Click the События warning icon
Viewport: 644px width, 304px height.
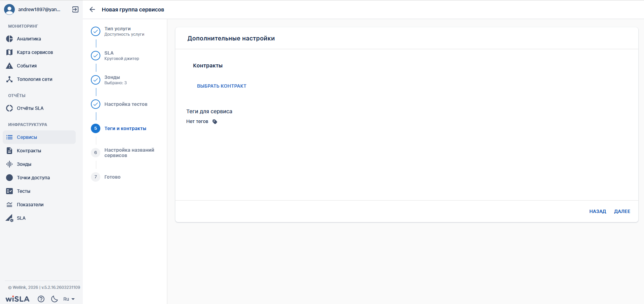9,66
